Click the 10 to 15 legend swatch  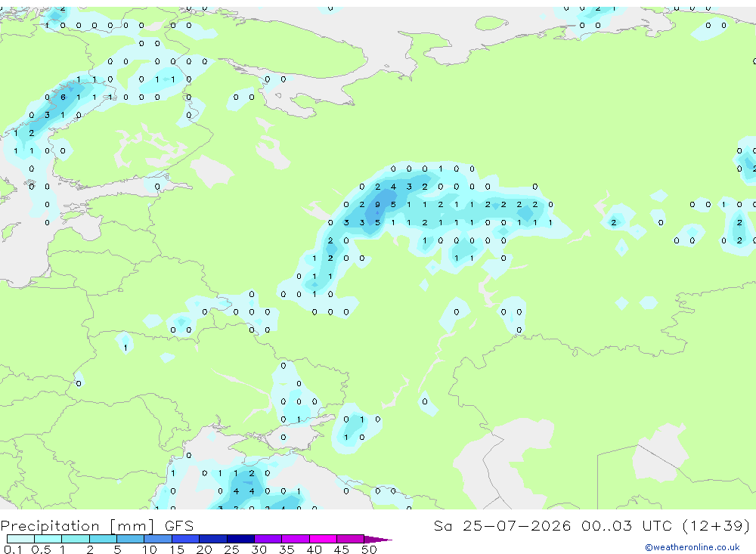point(158,539)
